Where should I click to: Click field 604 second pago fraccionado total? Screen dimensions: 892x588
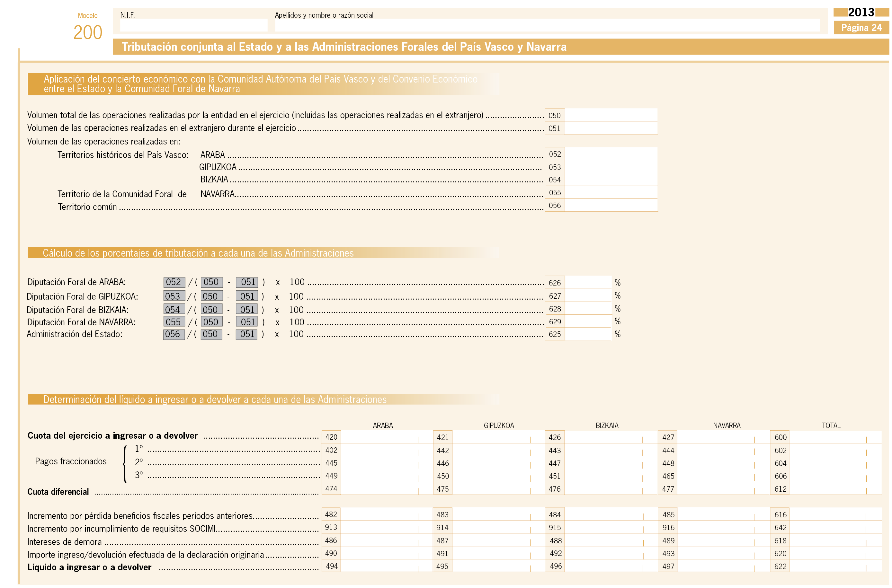coord(835,463)
